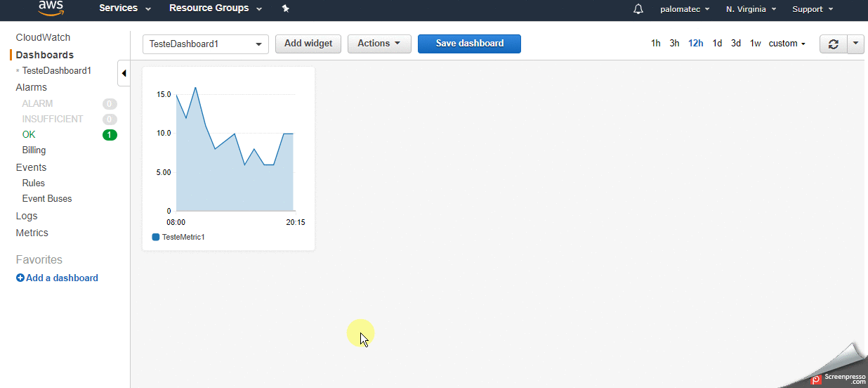Select the 3d time range
Image resolution: width=868 pixels, height=388 pixels.
(736, 44)
